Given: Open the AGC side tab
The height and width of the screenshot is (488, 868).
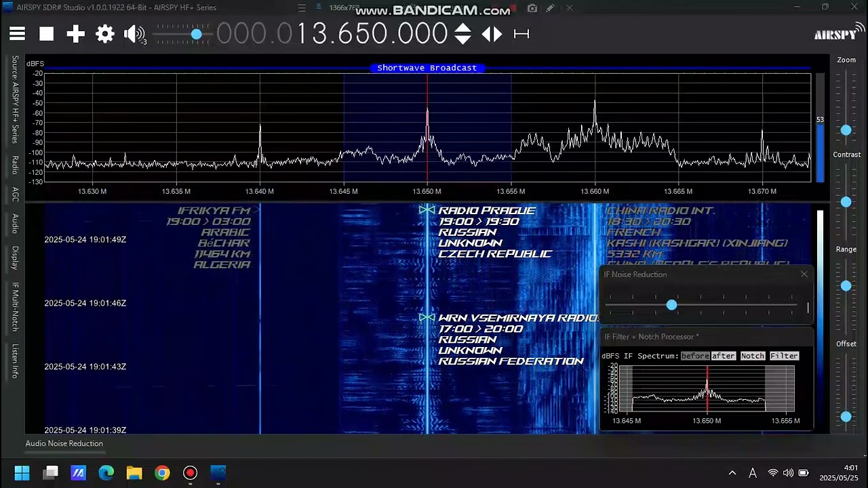Looking at the screenshot, I should pyautogui.click(x=15, y=194).
